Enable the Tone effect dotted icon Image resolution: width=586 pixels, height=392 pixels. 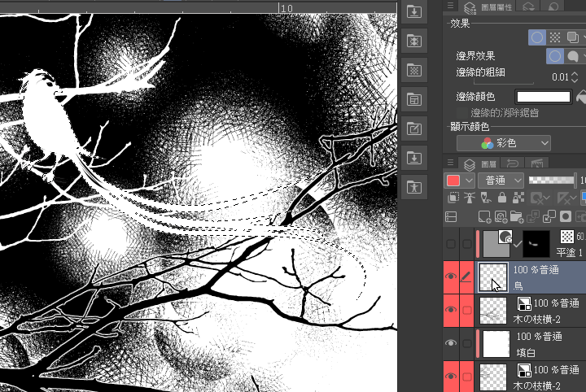555,37
